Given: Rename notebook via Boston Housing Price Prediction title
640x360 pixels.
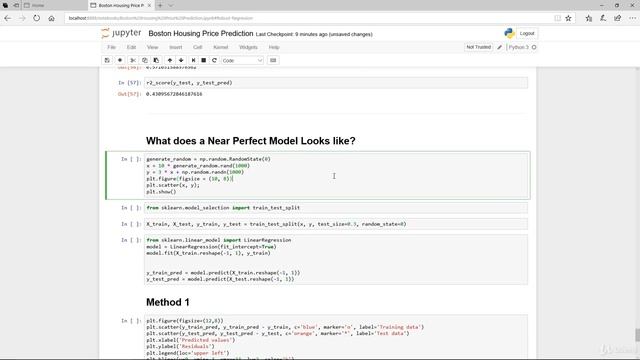Looking at the screenshot, I should click(x=201, y=33).
